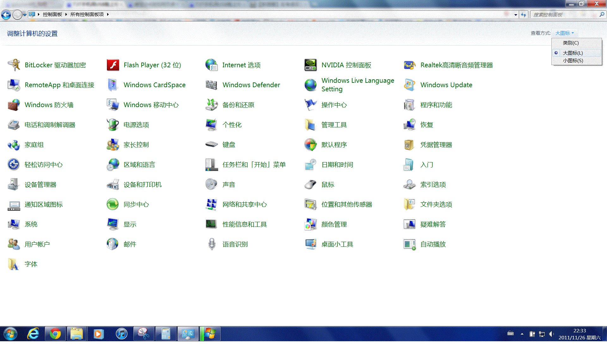The height and width of the screenshot is (364, 607).
Task: Open the Windows Update link
Action: point(446,85)
